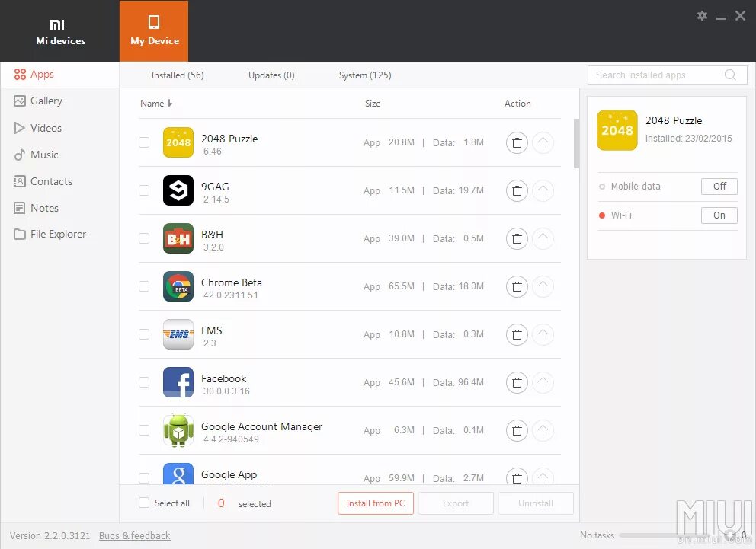756x549 pixels.
Task: Tick the checkbox for 2048 Puzzle
Action: coord(144,142)
